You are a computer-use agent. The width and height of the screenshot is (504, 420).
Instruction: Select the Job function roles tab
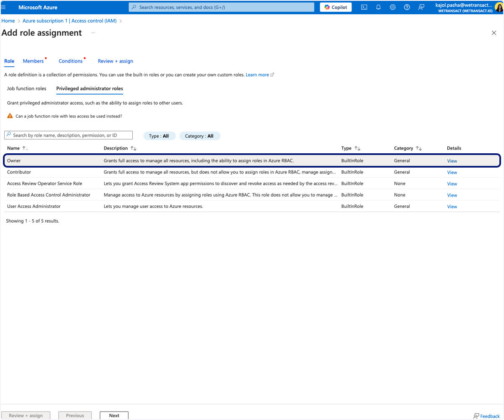[26, 89]
